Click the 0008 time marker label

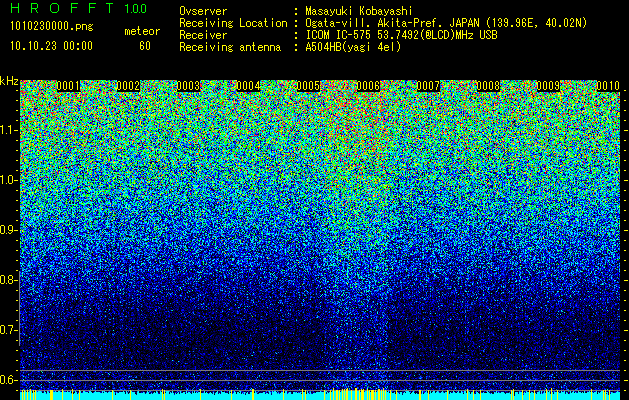(488, 86)
